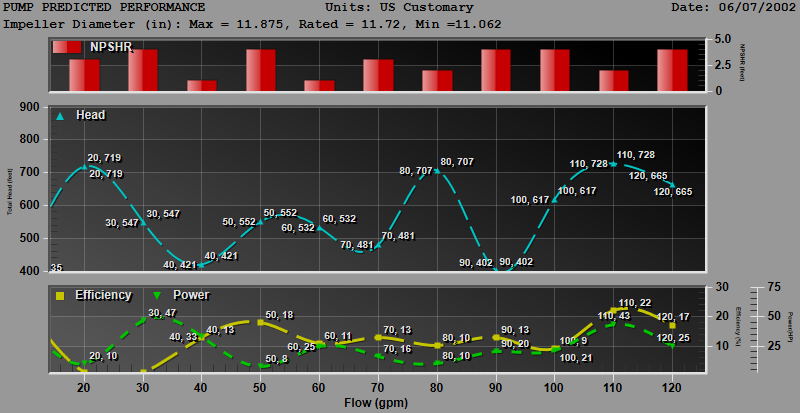Select the NPSHR bar at flow 120
Image resolution: width=800 pixels, height=413 pixels.
tap(672, 70)
